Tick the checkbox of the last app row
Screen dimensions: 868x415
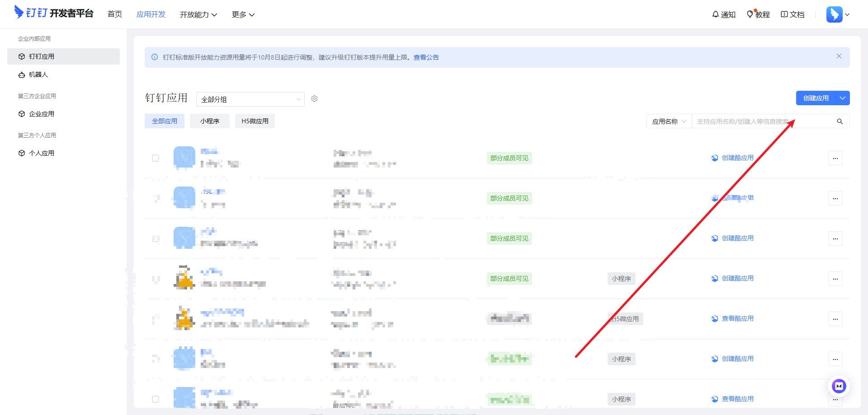pyautogui.click(x=156, y=399)
